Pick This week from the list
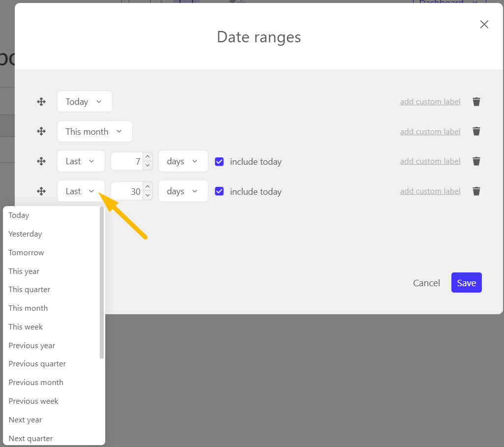This screenshot has width=504, height=447. (x=52, y=327)
